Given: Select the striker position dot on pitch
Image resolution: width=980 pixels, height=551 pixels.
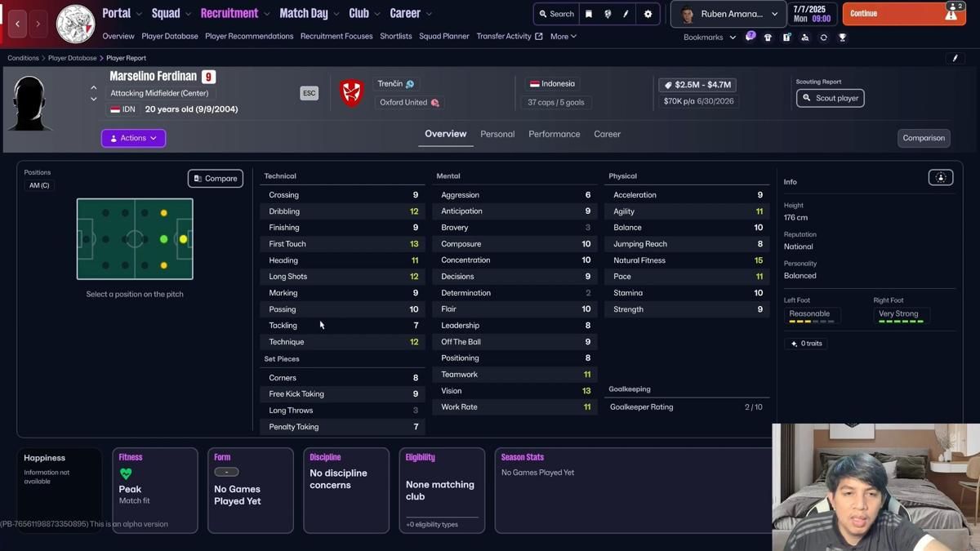Looking at the screenshot, I should pos(183,239).
